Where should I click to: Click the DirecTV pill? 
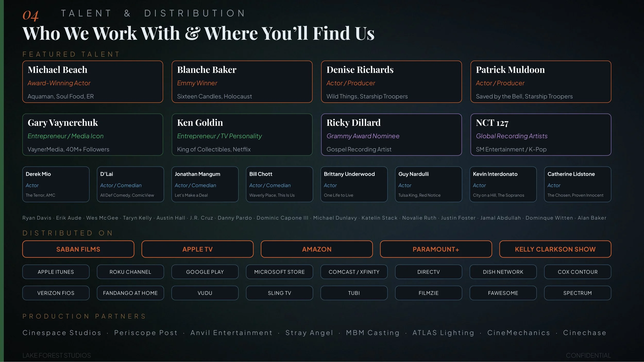click(x=429, y=272)
